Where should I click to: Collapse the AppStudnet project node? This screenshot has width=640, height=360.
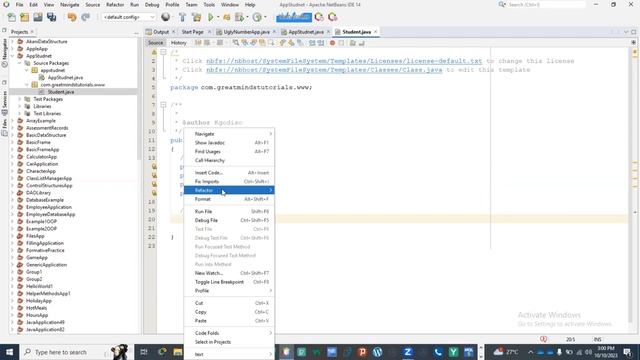[13, 56]
